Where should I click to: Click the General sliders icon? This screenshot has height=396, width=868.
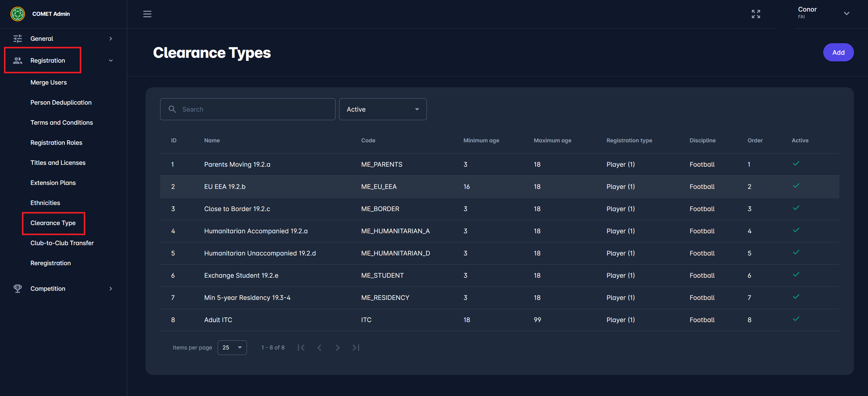18,38
